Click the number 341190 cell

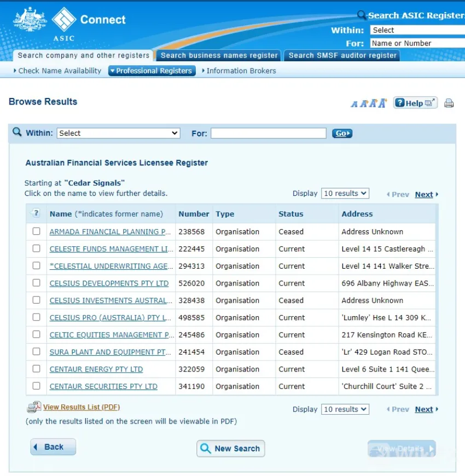(191, 386)
